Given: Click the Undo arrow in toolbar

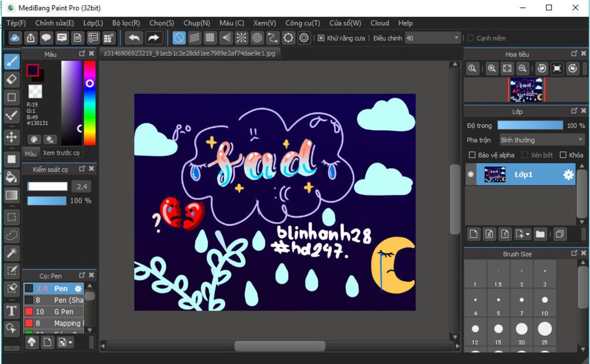Looking at the screenshot, I should point(134,37).
